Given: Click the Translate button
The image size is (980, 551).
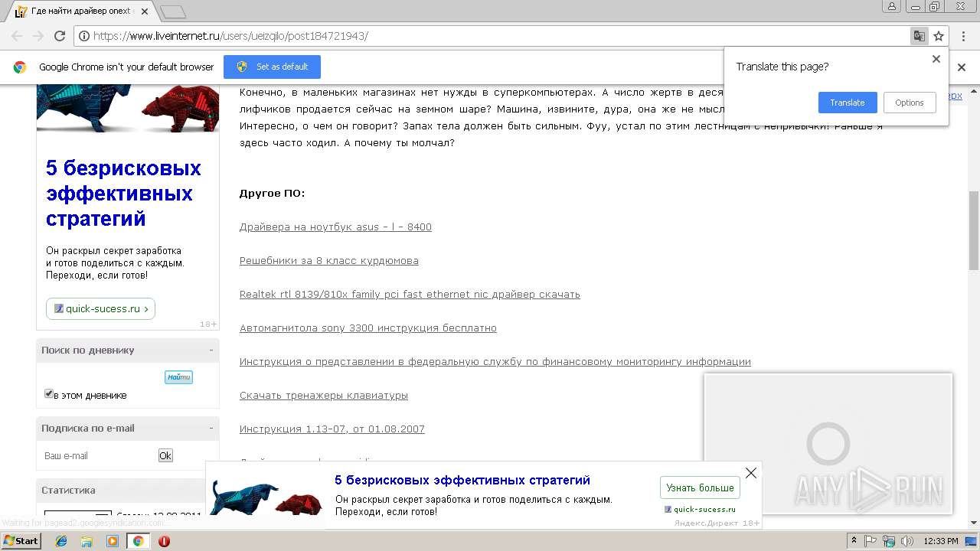Looking at the screenshot, I should (847, 103).
